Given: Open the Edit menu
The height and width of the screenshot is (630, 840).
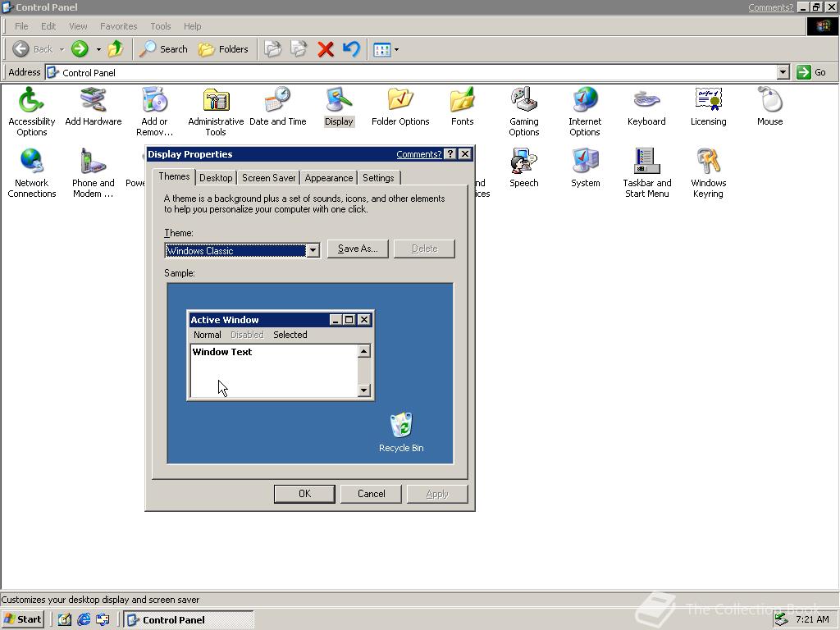Looking at the screenshot, I should pyautogui.click(x=48, y=26).
